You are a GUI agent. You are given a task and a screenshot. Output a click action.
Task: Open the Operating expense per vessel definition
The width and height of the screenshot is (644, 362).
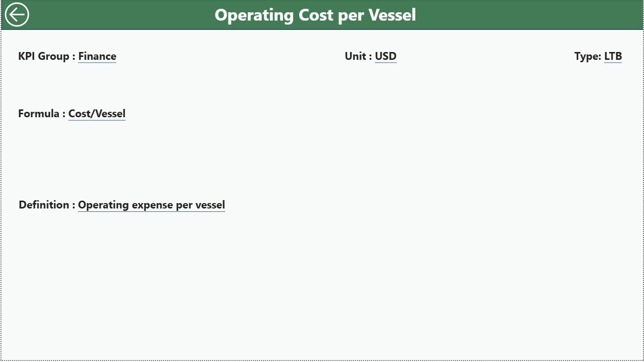151,205
